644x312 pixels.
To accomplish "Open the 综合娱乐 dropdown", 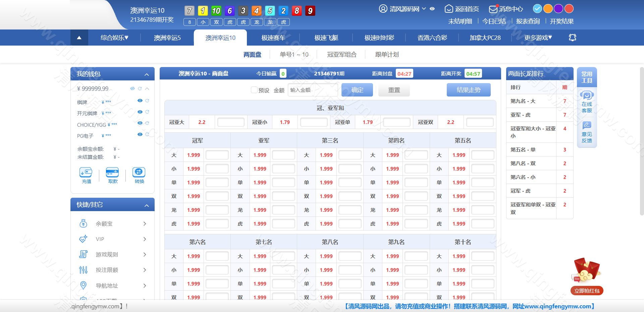I will (x=114, y=38).
